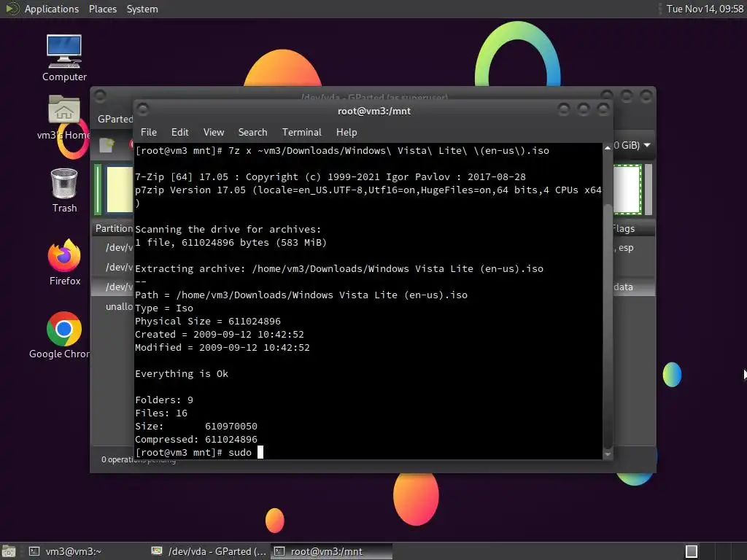Open the terminal File menu
Screen dimensions: 747x560
(x=149, y=133)
